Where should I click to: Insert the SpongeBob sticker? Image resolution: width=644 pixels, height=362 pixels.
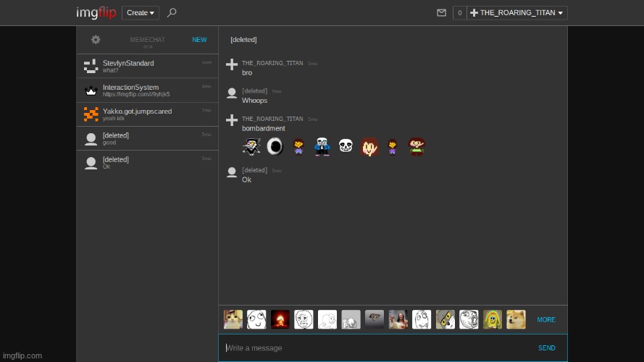(x=492, y=319)
